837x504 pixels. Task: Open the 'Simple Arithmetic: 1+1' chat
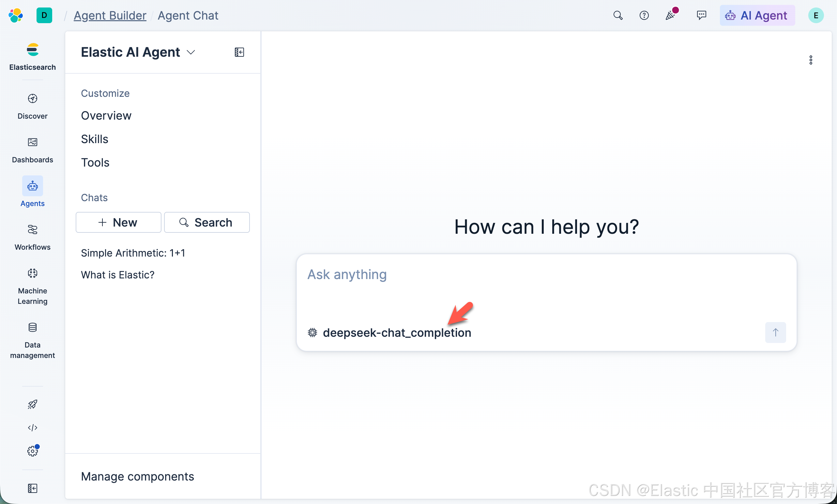pos(133,253)
